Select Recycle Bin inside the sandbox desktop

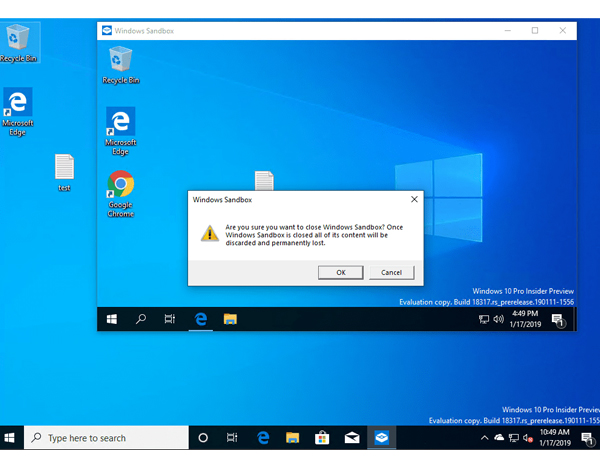(121, 62)
